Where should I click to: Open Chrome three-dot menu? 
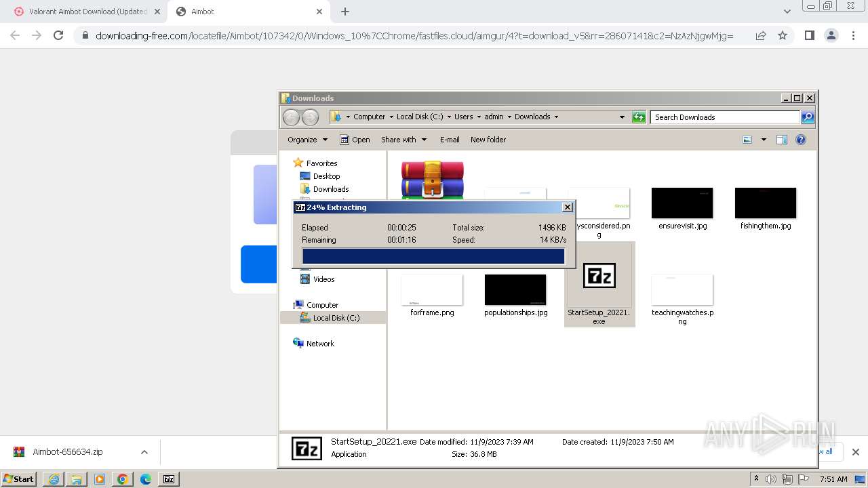pos(853,35)
